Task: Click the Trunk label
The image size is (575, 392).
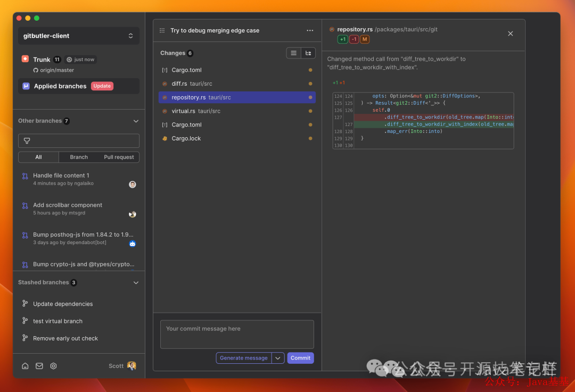Action: [x=42, y=60]
